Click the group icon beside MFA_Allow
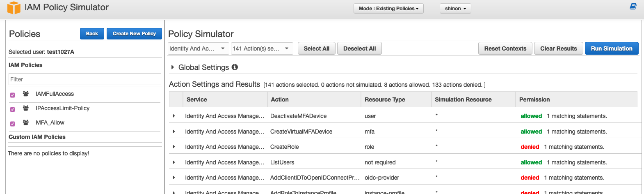 pos(26,122)
